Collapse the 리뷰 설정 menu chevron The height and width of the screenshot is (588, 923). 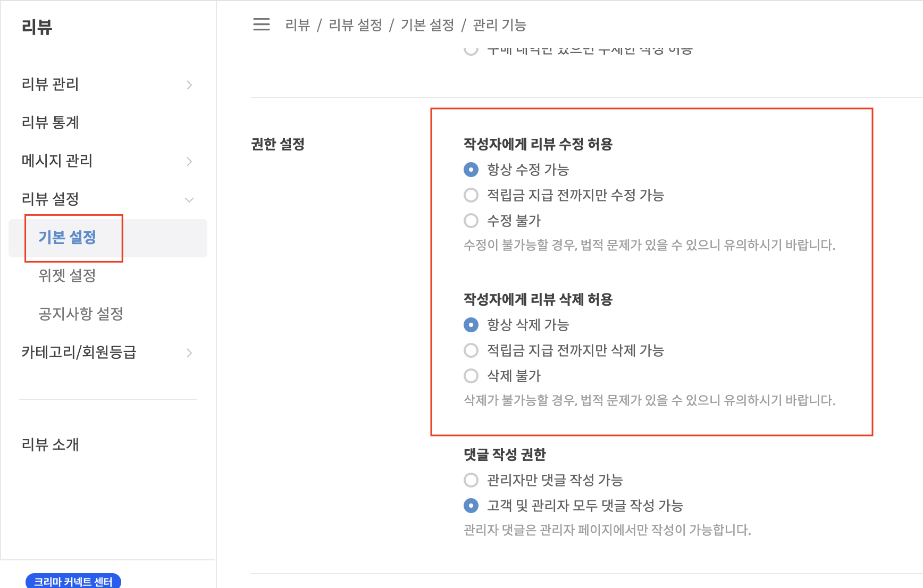189,200
